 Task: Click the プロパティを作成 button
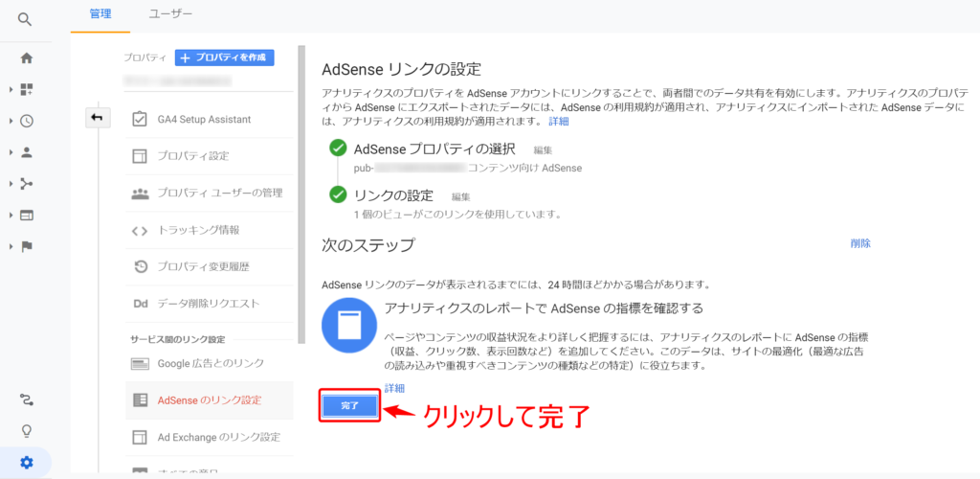(x=224, y=57)
